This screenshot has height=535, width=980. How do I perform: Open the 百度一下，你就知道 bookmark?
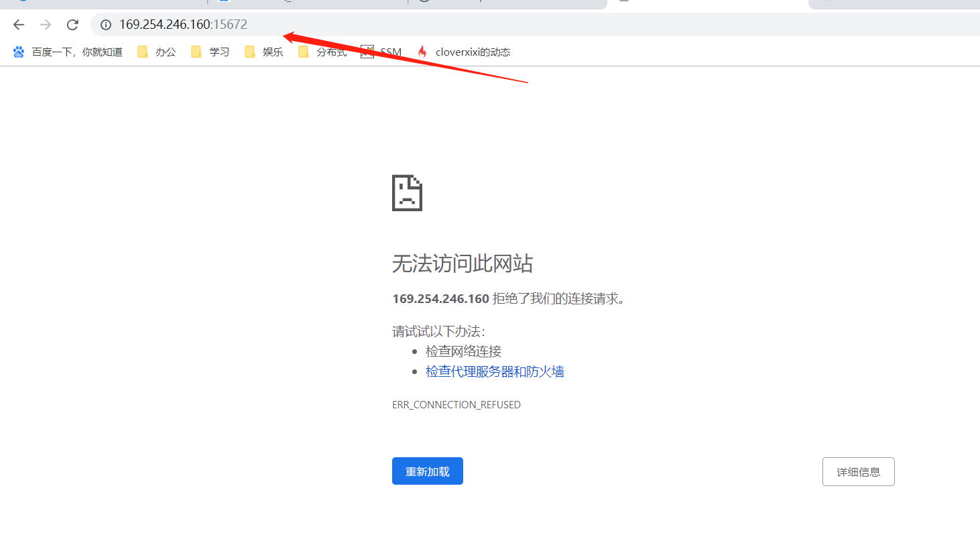(68, 52)
